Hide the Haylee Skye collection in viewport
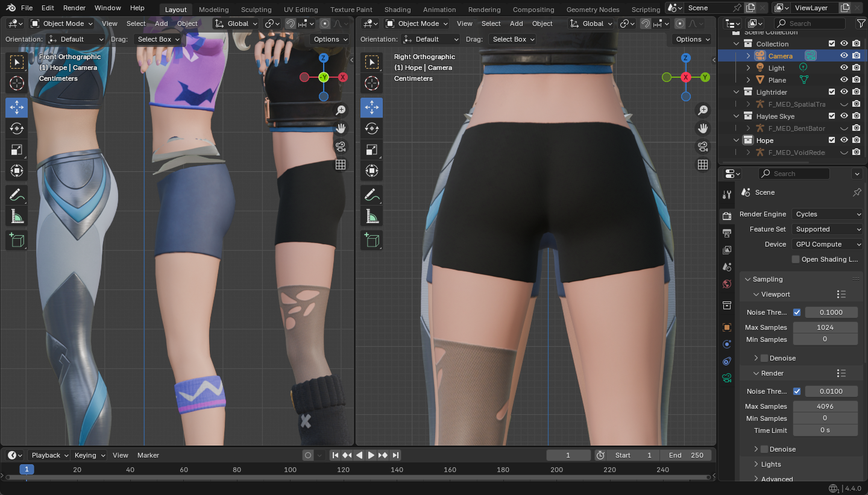Screen dimensions: 868x495 click(844, 116)
